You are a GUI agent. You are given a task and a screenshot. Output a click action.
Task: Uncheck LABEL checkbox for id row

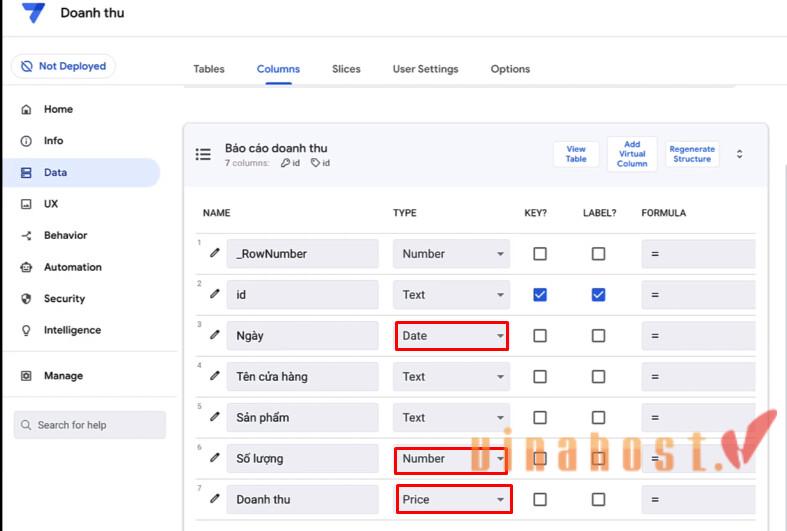click(x=598, y=295)
